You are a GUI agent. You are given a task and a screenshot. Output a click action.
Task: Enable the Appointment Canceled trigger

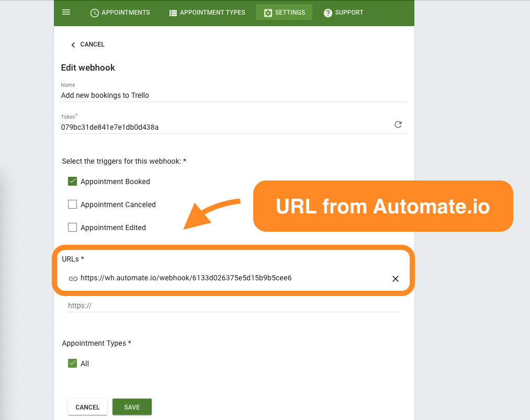click(72, 205)
